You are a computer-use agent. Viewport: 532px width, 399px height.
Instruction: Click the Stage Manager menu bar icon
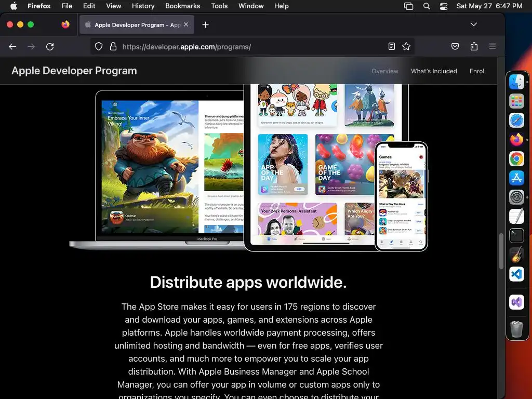tap(408, 6)
